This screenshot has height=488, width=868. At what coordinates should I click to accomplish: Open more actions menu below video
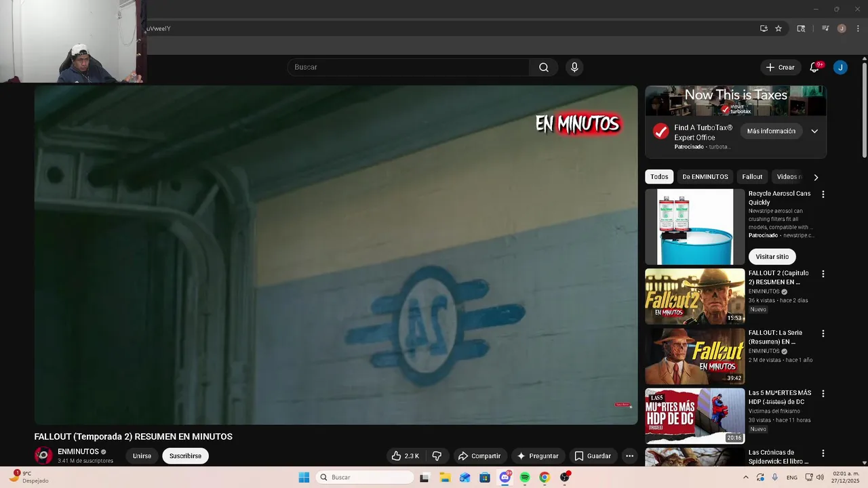pyautogui.click(x=629, y=456)
